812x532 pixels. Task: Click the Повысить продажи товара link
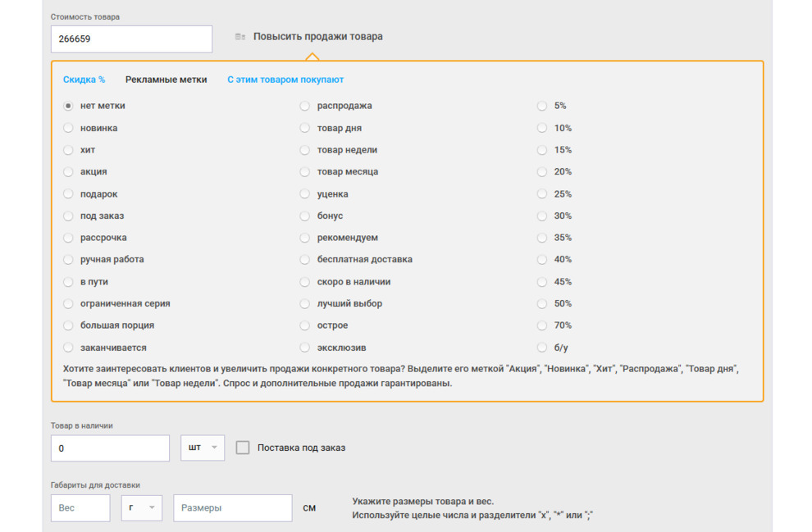tap(318, 37)
